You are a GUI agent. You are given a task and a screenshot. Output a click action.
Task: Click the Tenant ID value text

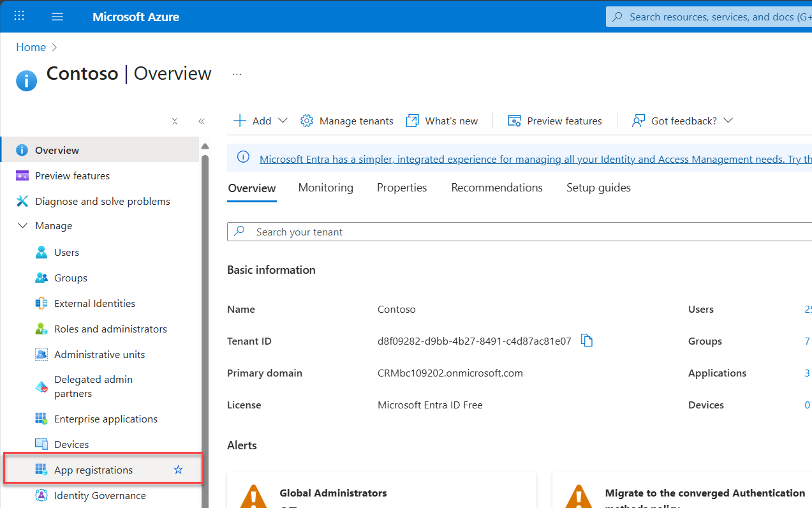(475, 341)
